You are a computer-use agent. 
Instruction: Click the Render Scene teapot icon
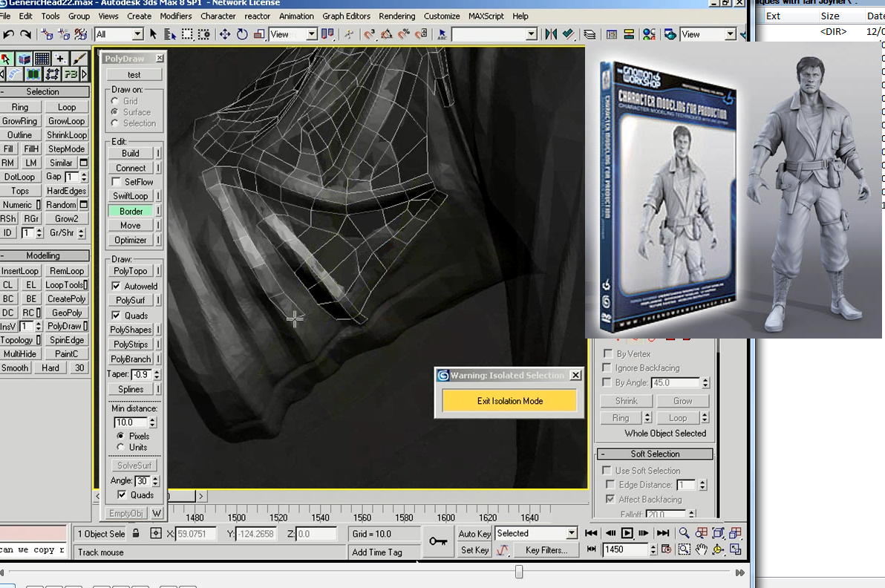coord(670,34)
